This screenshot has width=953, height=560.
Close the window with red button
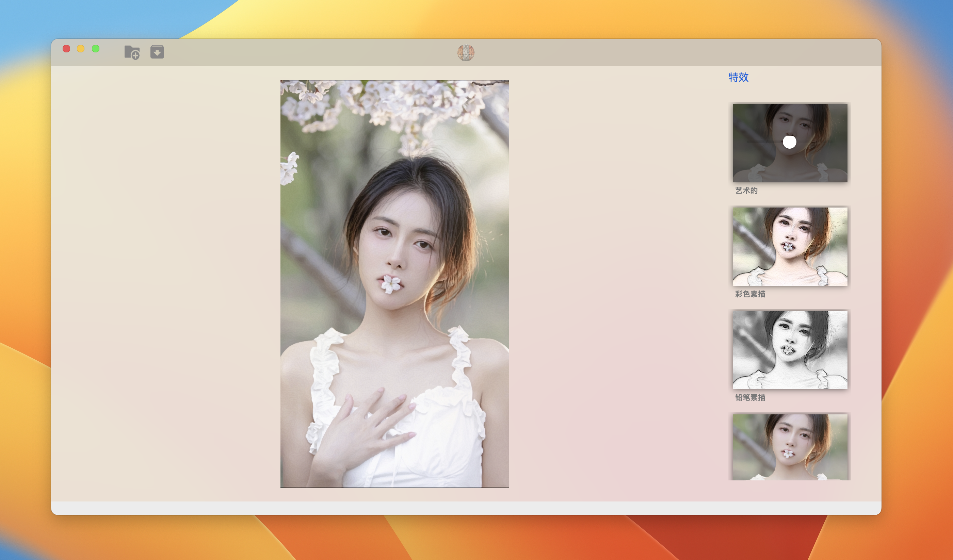(66, 49)
